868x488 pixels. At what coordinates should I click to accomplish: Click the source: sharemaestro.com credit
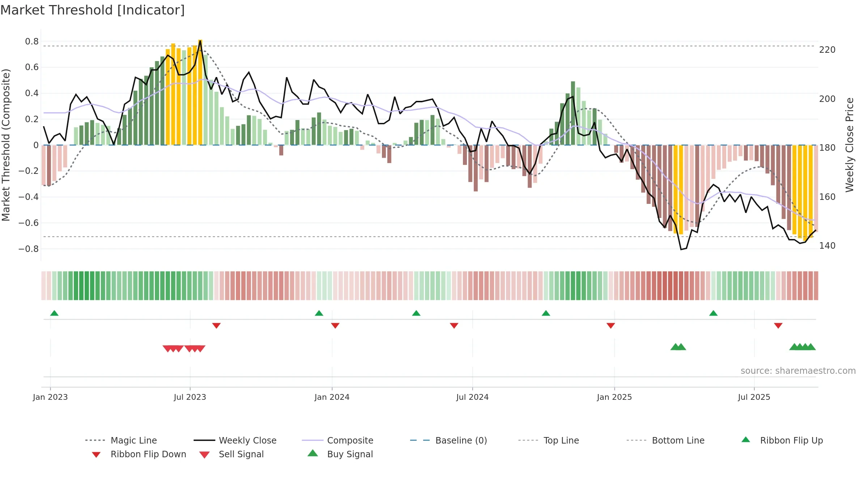pyautogui.click(x=798, y=371)
